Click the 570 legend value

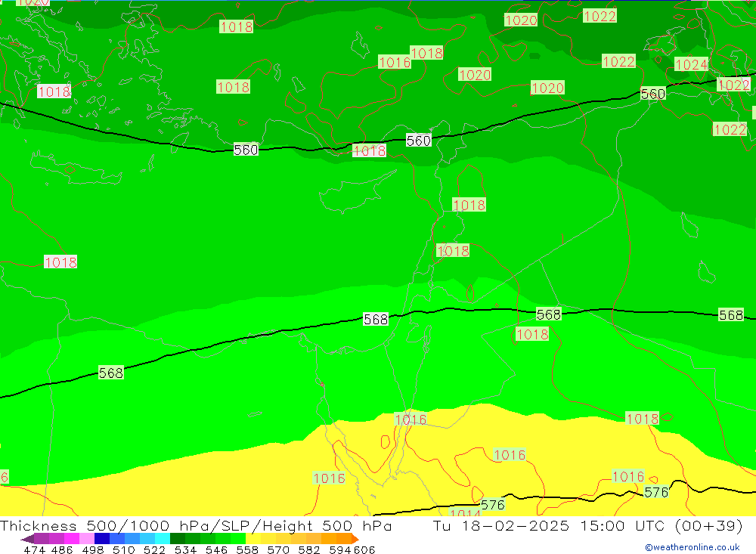278,549
